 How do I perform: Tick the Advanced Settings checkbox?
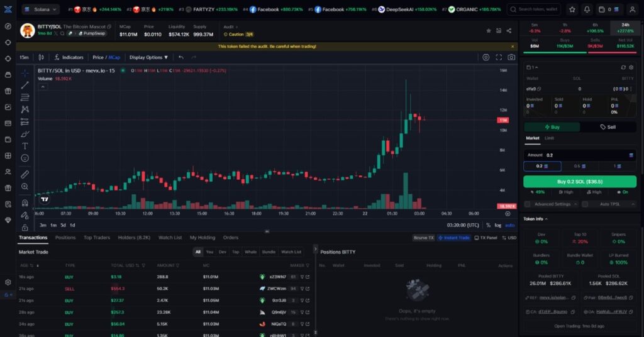[528, 204]
